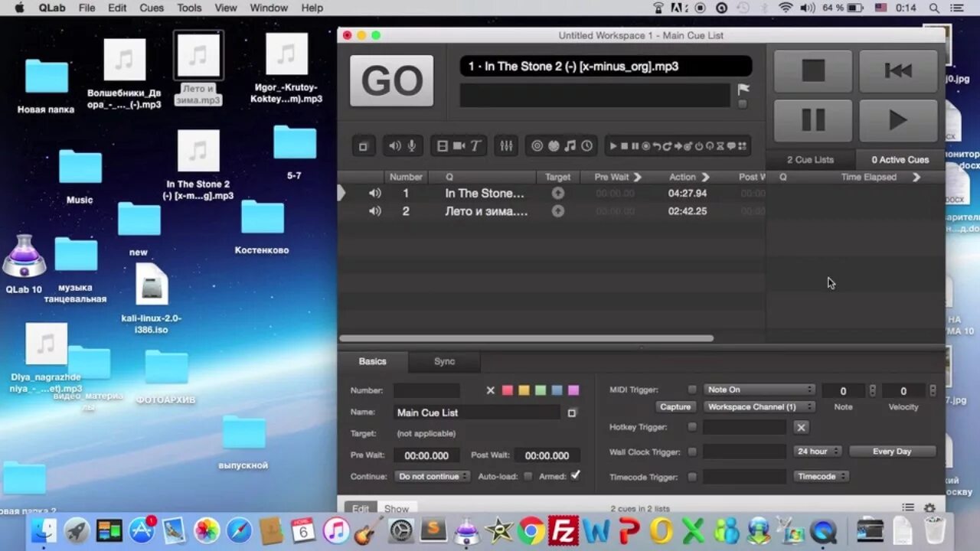Add a Timecode cue with the clock icon

pos(586,145)
